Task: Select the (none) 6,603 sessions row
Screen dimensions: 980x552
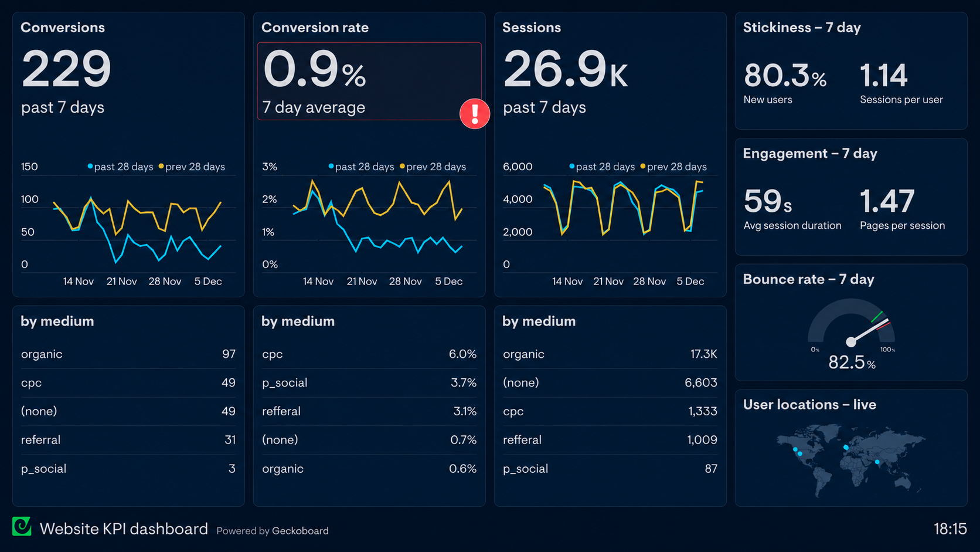Action: point(610,382)
